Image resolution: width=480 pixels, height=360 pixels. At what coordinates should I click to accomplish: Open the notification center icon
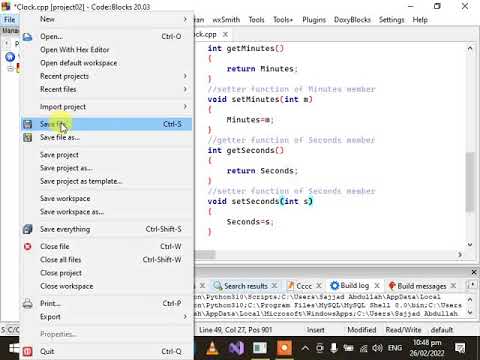tap(460, 348)
